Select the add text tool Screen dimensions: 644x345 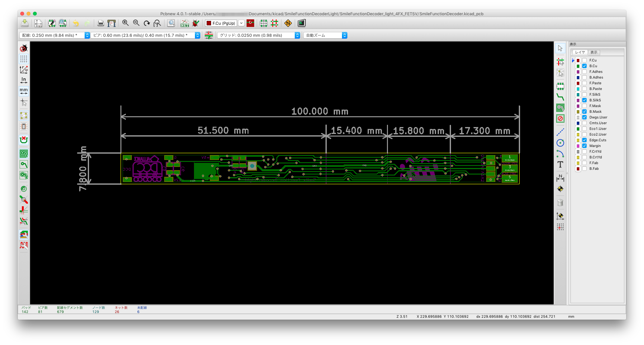click(560, 164)
